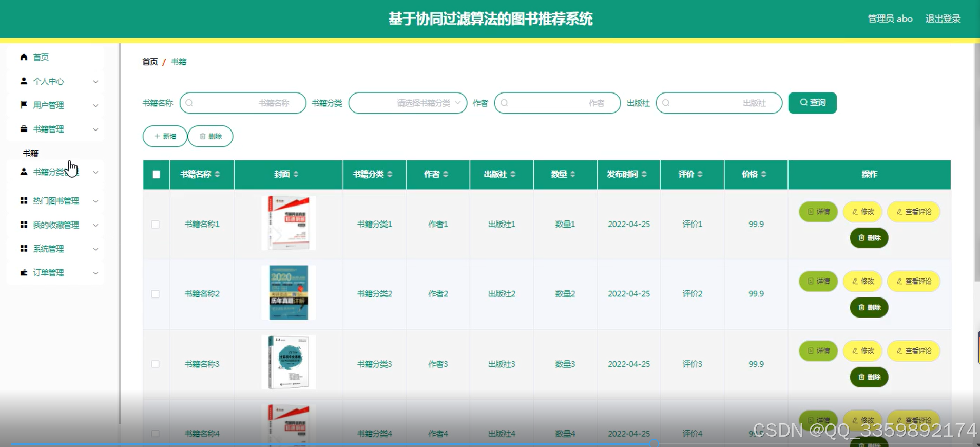The height and width of the screenshot is (447, 980).
Task: Click the person icon beside 书籍分类管理
Action: coord(24,172)
